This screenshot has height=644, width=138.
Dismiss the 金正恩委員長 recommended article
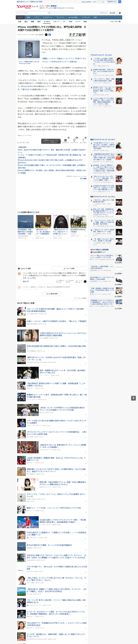pyautogui.click(x=33, y=238)
